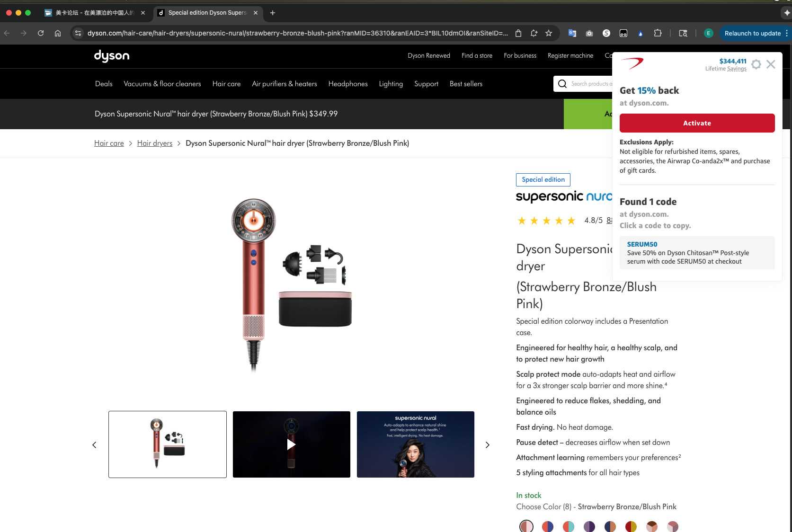Select the Strawberry Bronze/Blush Pink color swatch

[x=526, y=526]
